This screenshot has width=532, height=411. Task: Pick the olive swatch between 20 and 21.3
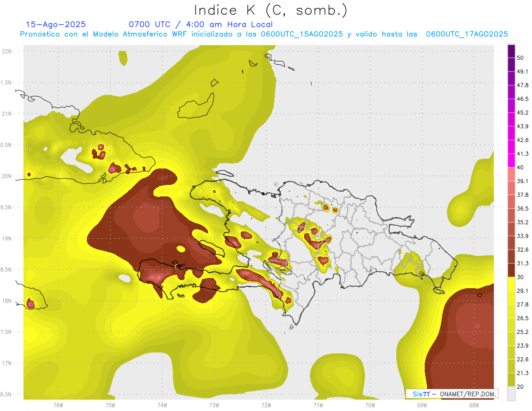[511, 380]
